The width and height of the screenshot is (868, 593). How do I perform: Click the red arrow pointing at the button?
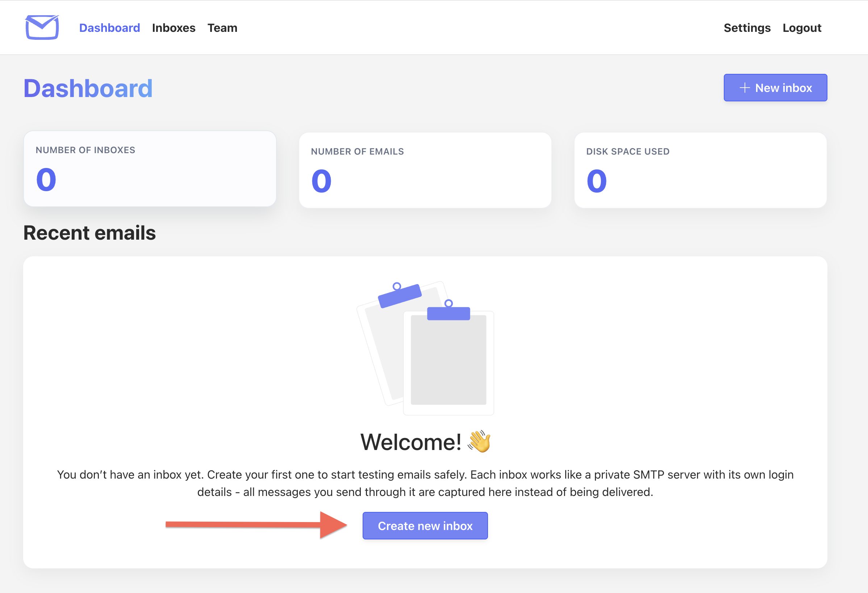click(x=258, y=526)
